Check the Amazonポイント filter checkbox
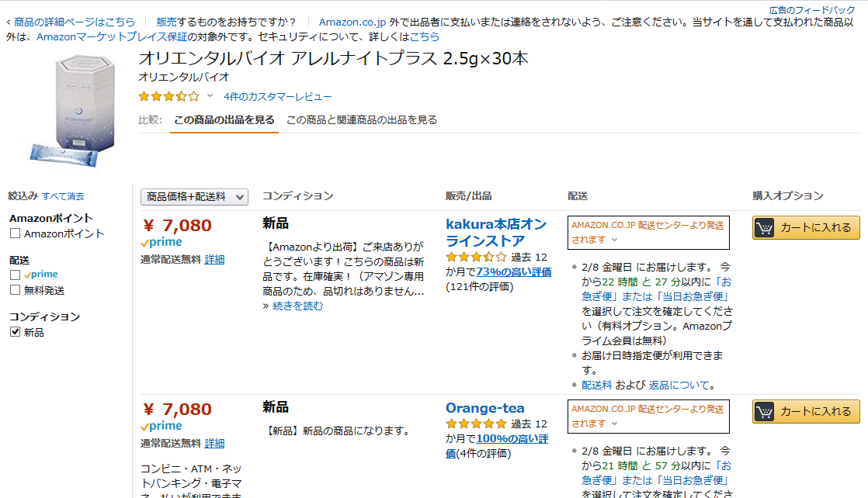The image size is (868, 498). tap(15, 233)
